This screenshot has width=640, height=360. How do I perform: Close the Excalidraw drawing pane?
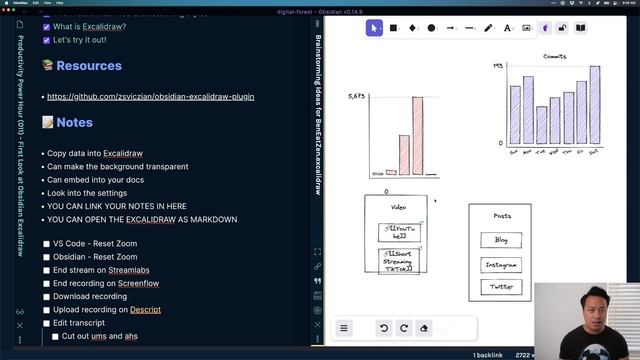[x=318, y=324]
